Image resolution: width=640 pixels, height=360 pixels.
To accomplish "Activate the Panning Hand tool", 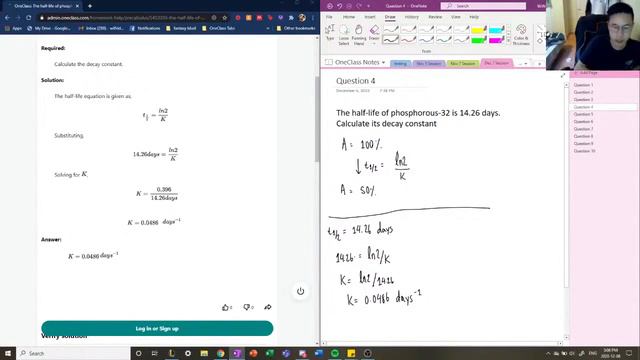I will coord(359,35).
